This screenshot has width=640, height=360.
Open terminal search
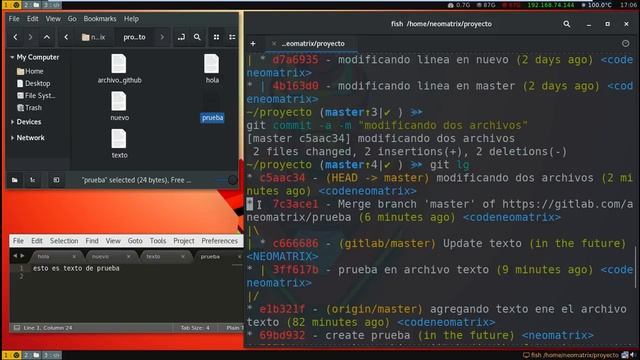click(x=567, y=24)
